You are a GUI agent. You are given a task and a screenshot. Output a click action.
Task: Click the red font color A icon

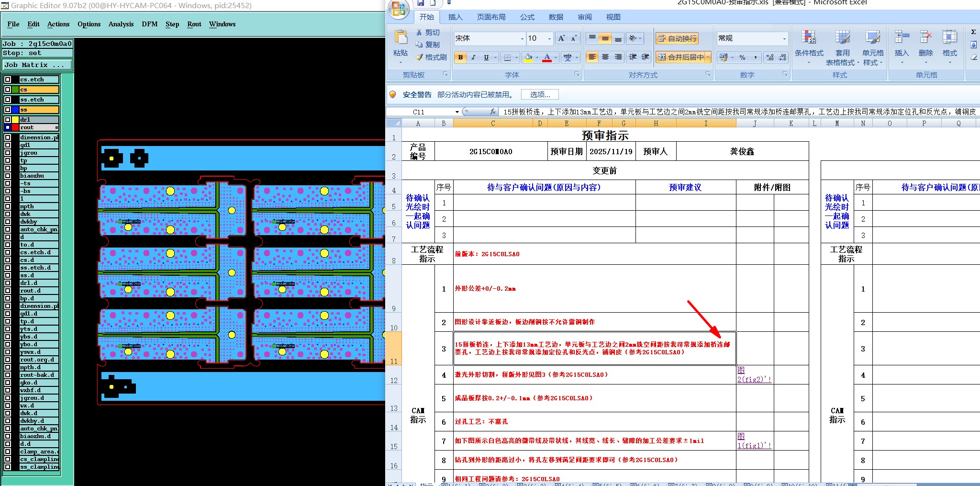547,57
